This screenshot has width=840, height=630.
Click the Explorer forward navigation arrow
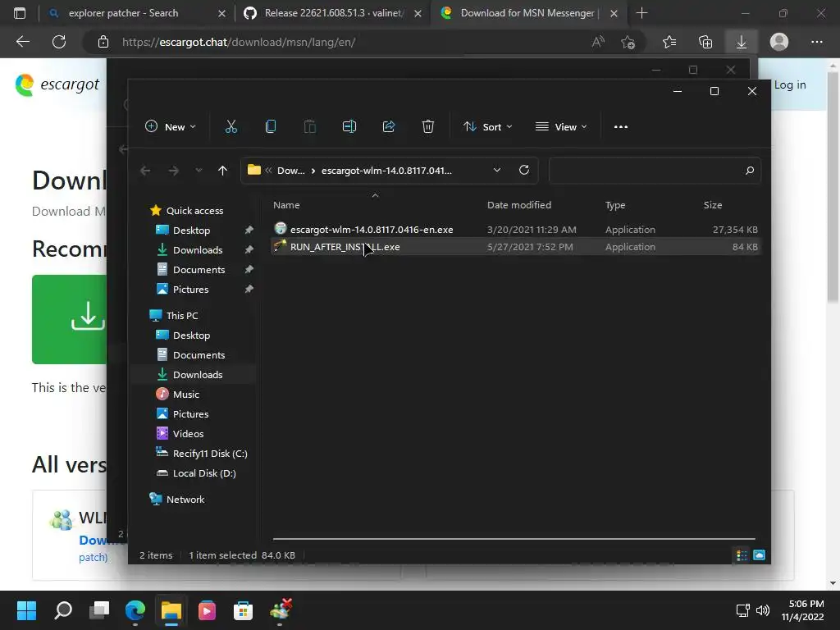point(174,171)
